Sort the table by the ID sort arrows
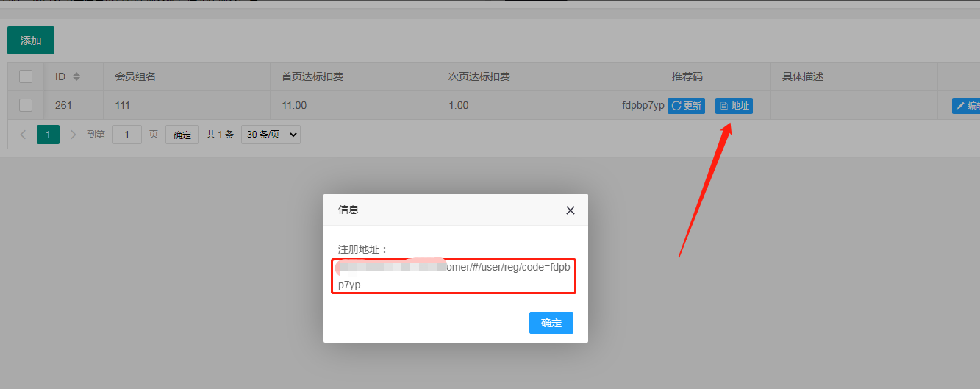Viewport: 980px width, 389px height. 76,76
